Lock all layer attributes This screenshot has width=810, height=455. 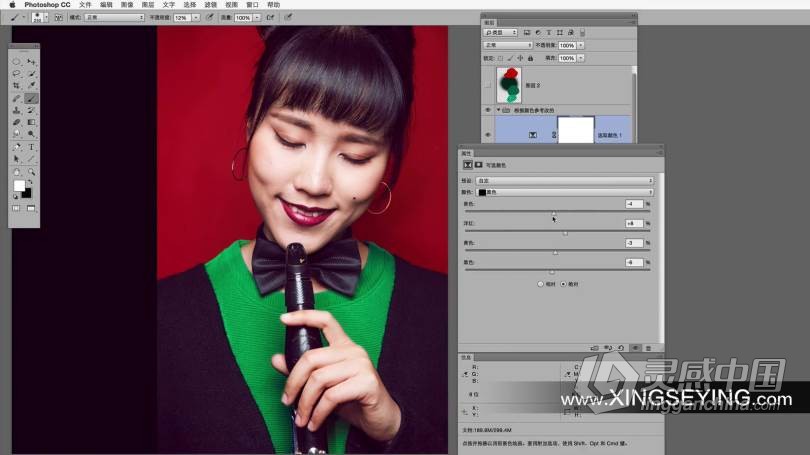click(530, 58)
